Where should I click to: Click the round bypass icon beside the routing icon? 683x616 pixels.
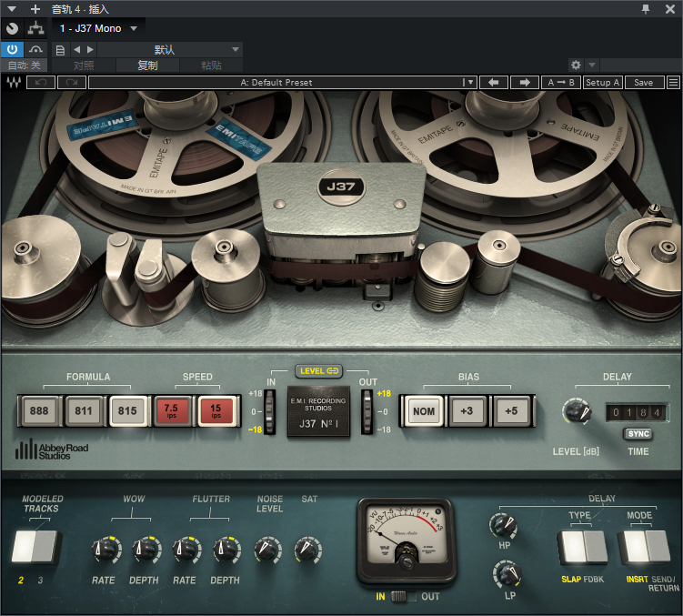(x=12, y=29)
